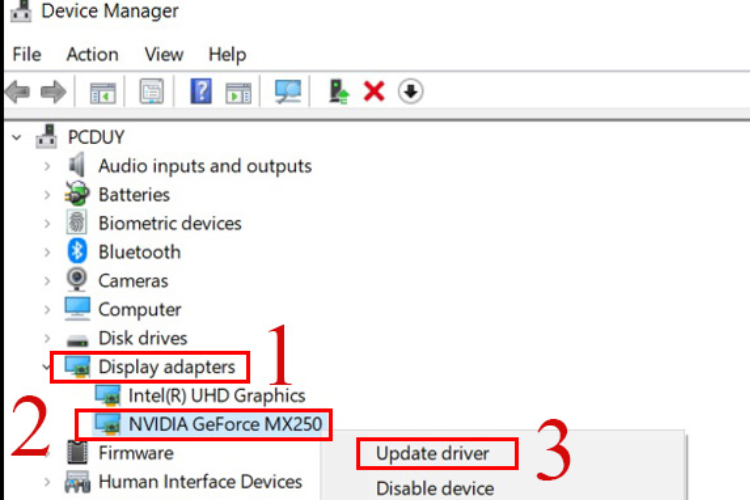Image resolution: width=750 pixels, height=500 pixels.
Task: Choose Update driver in context menu
Action: point(432,453)
